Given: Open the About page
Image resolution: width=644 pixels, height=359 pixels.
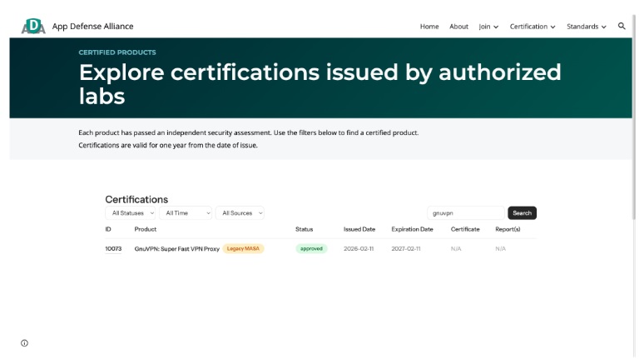Looking at the screenshot, I should pyautogui.click(x=458, y=27).
